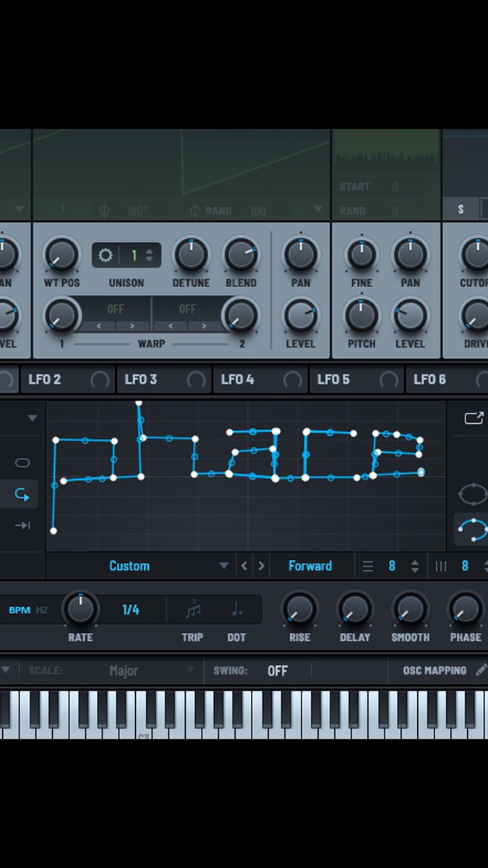This screenshot has height=868, width=488.
Task: Click the RATE knob
Action: pos(80,610)
